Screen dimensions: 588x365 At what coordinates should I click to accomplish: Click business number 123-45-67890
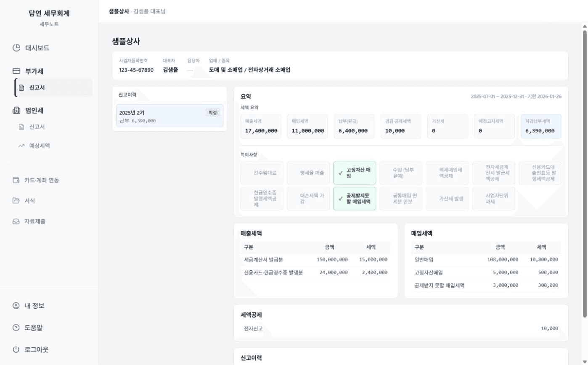[x=136, y=70]
